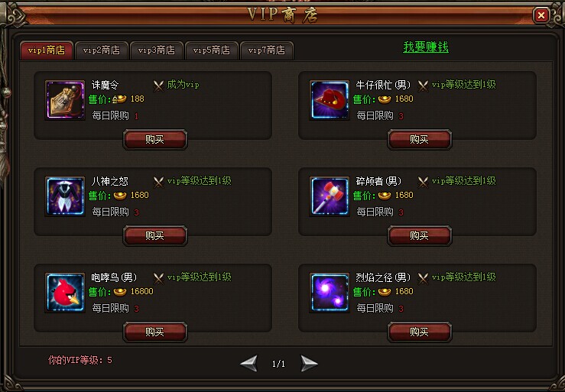This screenshot has width=565, height=392.
Task: Click 购买 under 咆哮鸟 (男)
Action: click(x=155, y=332)
